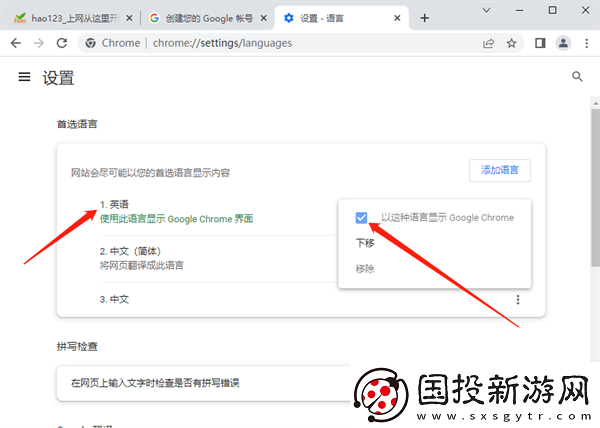Image resolution: width=600 pixels, height=428 pixels.
Task: Close the 设置 - 语言 tab
Action: pyautogui.click(x=397, y=18)
